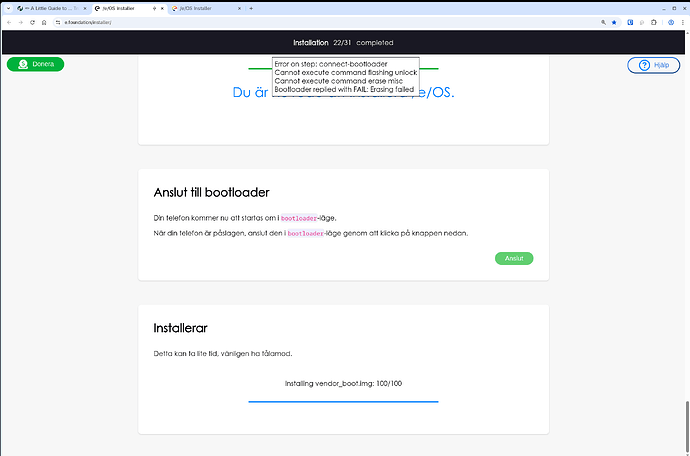
Task: Open the browser profile avatar
Action: click(673, 21)
